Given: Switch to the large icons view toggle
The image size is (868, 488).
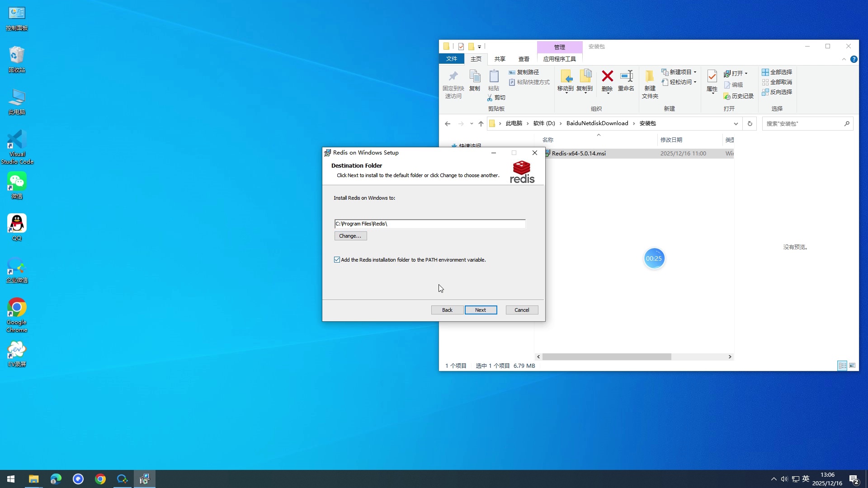Looking at the screenshot, I should tap(852, 366).
